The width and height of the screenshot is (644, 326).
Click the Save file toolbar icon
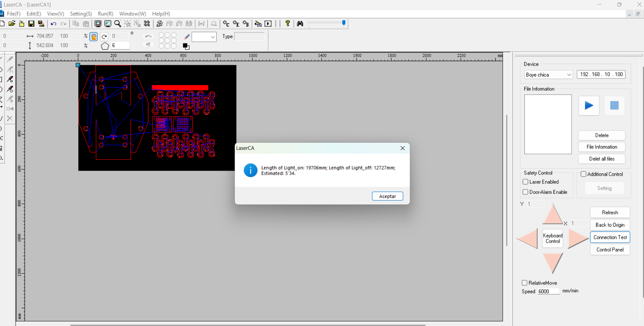point(31,24)
